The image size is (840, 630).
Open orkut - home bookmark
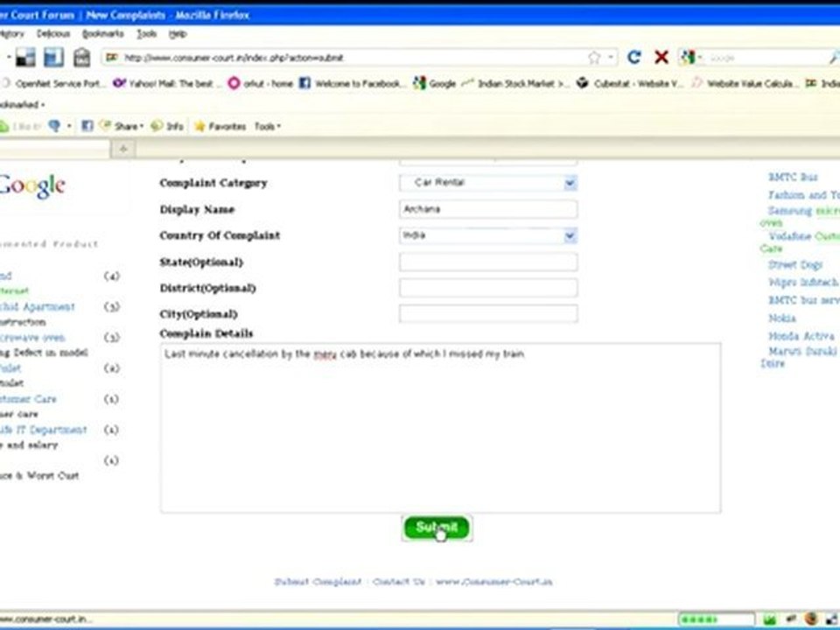[x=261, y=84]
